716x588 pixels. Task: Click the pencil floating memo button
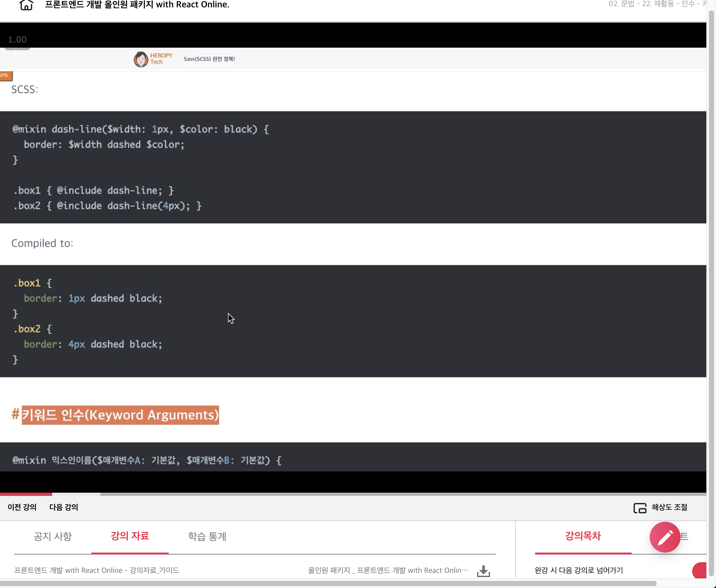664,537
